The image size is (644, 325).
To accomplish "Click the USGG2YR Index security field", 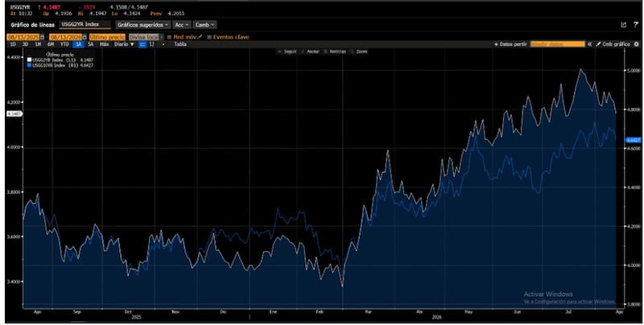I will tap(85, 25).
